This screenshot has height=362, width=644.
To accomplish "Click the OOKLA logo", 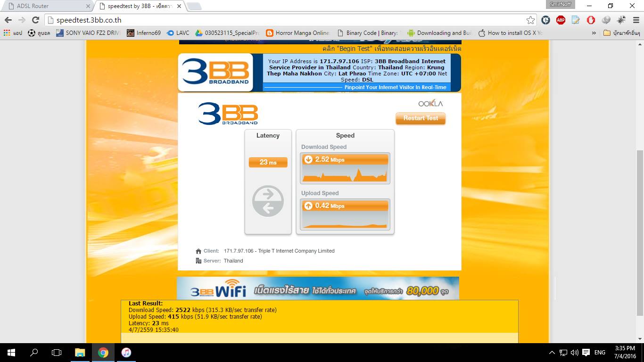I will (x=430, y=104).
